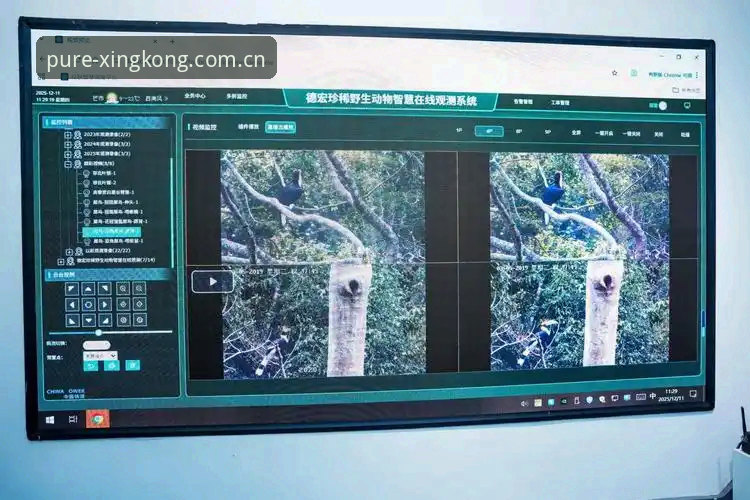Open notification center in the taskbar
Image resolution: width=750 pixels, height=500 pixels.
(x=693, y=394)
